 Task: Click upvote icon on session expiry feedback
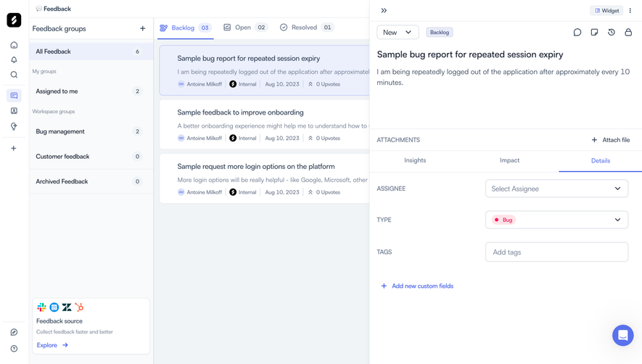(310, 84)
